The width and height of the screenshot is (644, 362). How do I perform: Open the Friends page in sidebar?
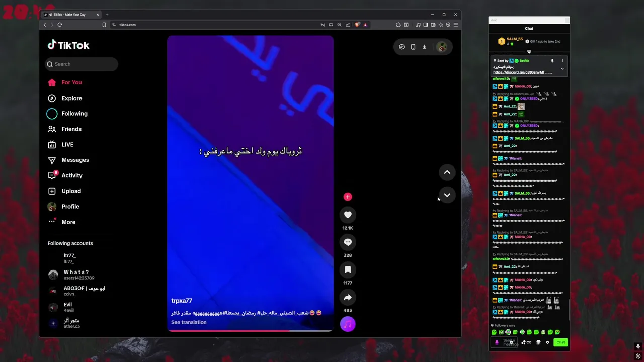click(64, 129)
